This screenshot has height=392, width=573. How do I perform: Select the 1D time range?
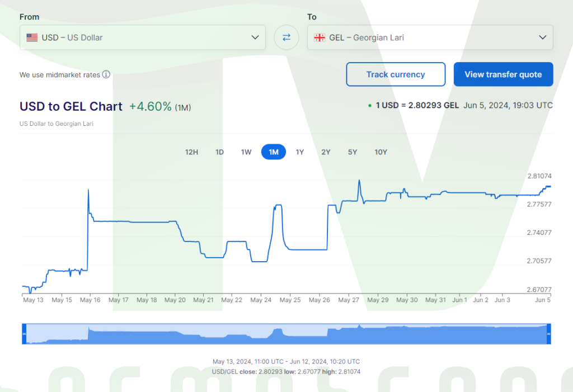pyautogui.click(x=219, y=152)
